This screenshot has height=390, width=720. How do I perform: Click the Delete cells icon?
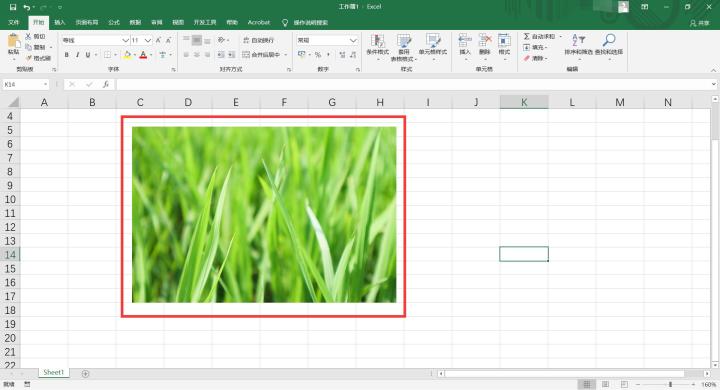(485, 40)
